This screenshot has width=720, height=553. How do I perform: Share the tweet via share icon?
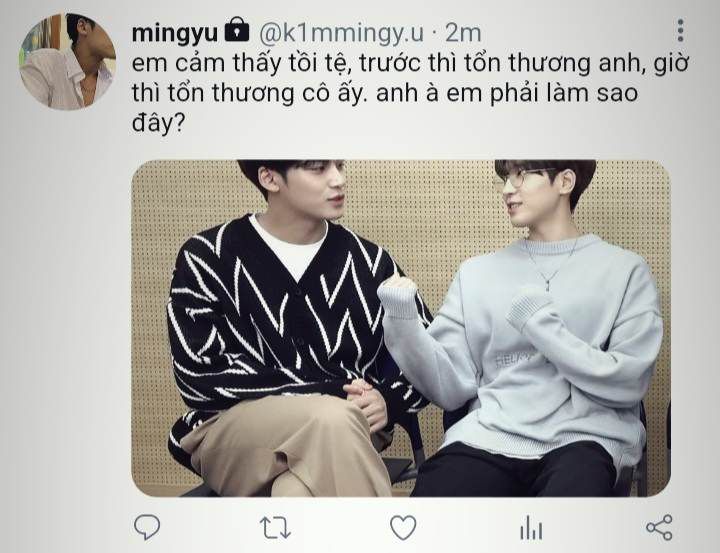point(659,527)
